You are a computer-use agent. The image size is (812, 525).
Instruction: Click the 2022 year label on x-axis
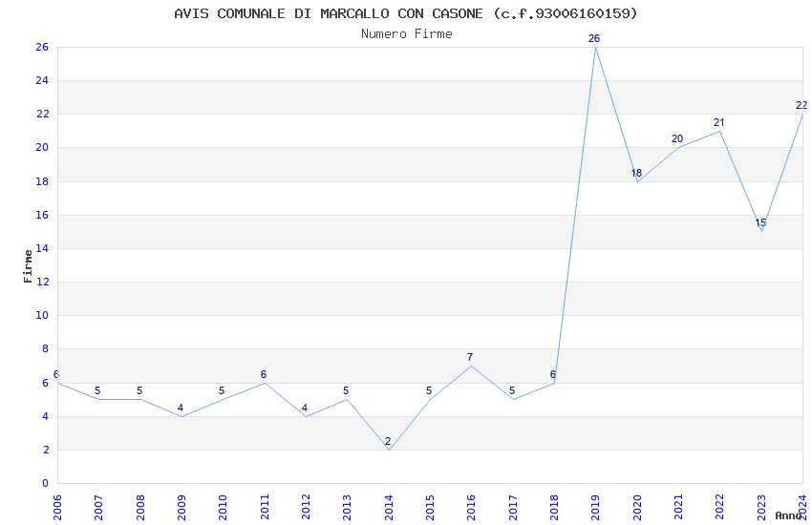click(x=719, y=504)
